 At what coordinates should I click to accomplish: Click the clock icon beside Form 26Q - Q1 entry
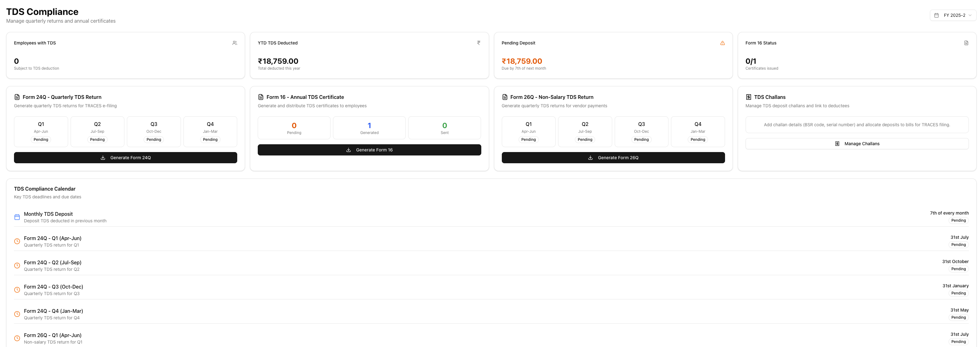[x=17, y=338]
